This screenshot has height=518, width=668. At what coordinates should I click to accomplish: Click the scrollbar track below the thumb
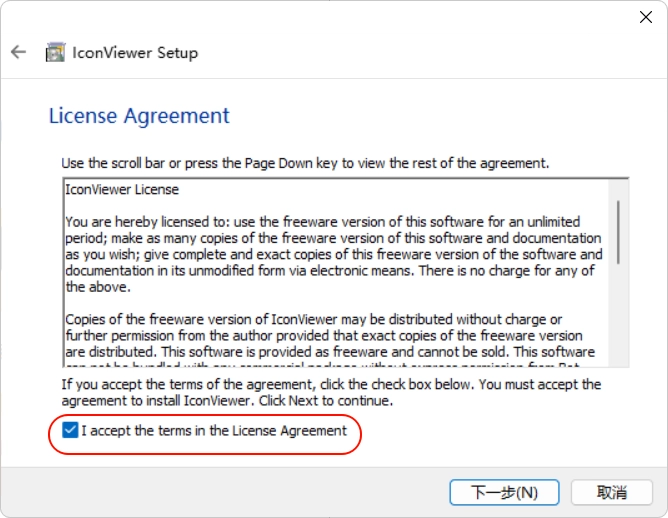point(618,315)
